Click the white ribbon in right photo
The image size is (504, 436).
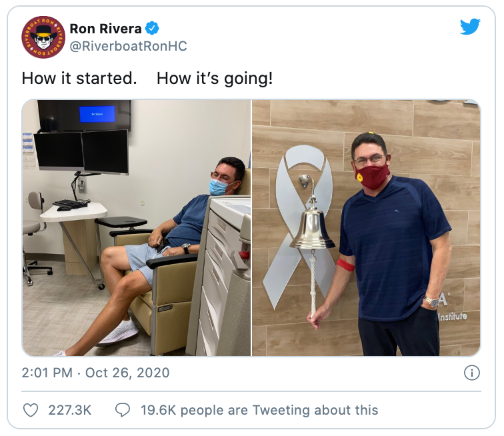coord(301,225)
